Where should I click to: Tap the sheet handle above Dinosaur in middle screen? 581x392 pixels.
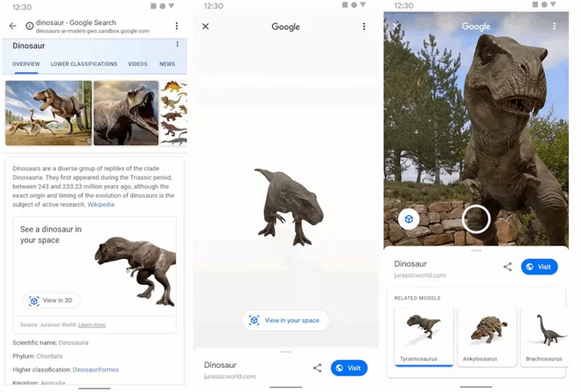(x=286, y=352)
